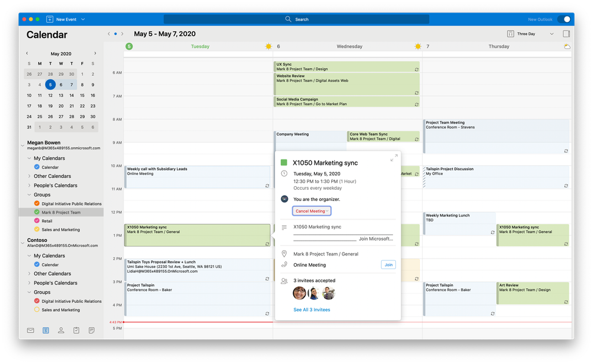Image resolution: width=593 pixels, height=364 pixels.
Task: Toggle Calendar checkbox under Contoso
Action: 37,264
